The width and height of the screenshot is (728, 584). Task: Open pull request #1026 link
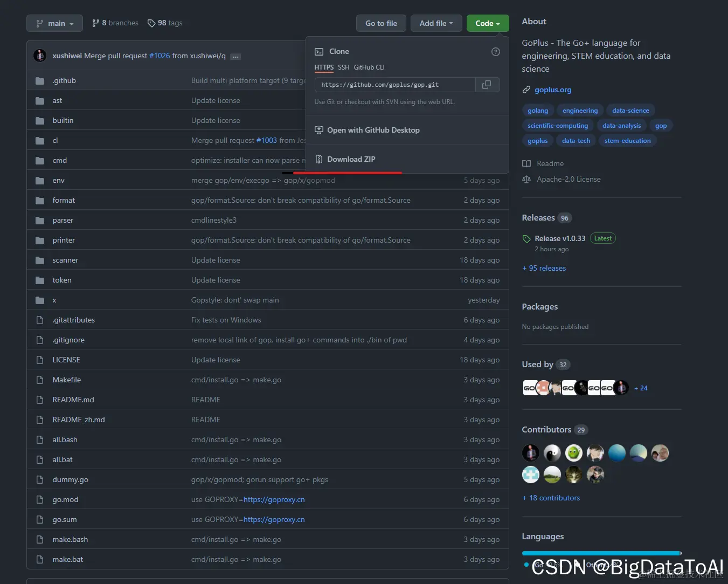(x=160, y=56)
